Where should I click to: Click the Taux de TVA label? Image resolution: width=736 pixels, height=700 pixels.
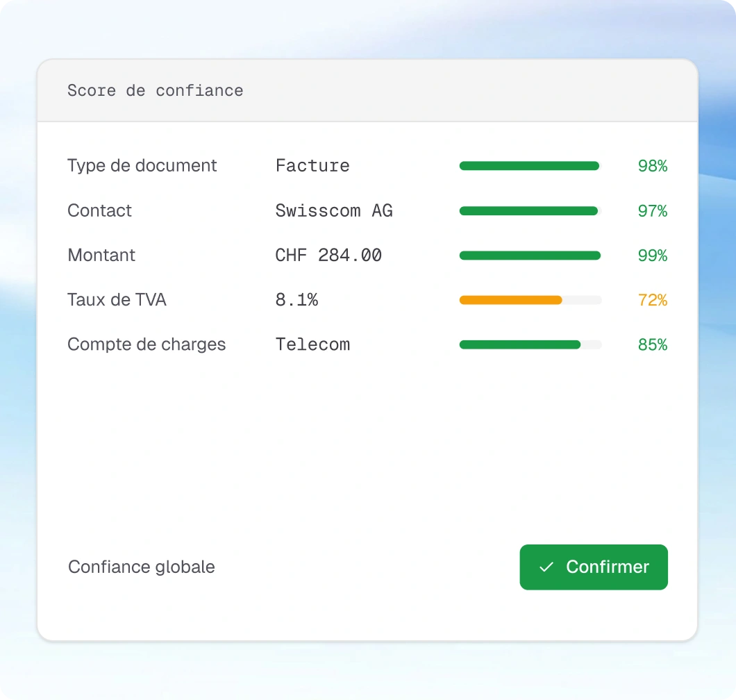117,299
